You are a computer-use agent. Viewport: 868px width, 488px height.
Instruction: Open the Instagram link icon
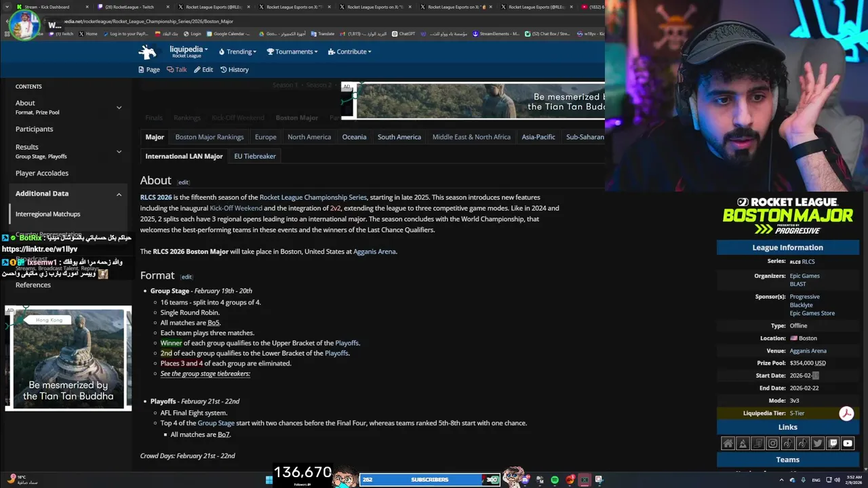pyautogui.click(x=772, y=443)
